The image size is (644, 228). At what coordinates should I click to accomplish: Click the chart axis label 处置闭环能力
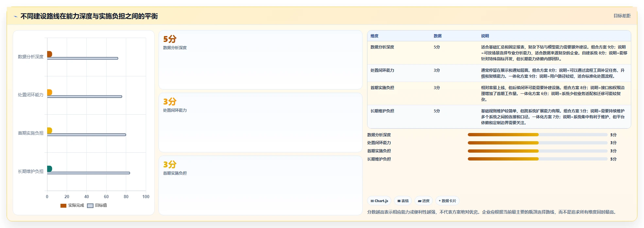coord(30,95)
